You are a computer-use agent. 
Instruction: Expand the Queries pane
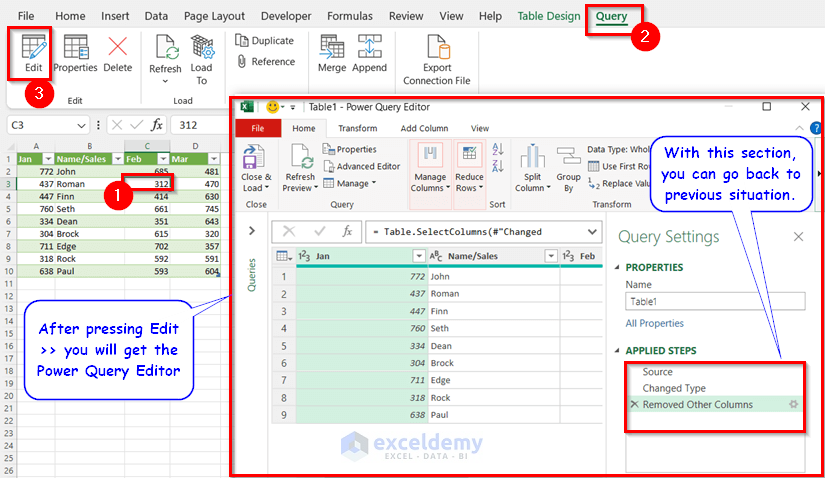[x=252, y=231]
